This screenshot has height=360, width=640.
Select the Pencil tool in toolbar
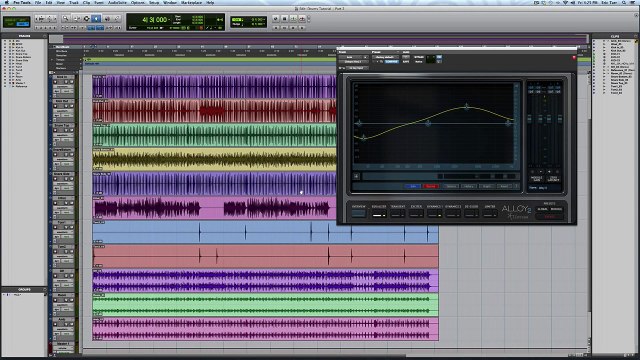pos(117,19)
